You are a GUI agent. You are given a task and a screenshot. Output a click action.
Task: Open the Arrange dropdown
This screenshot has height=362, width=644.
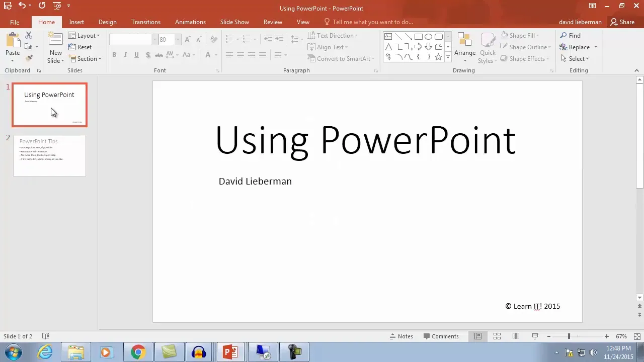pyautogui.click(x=464, y=47)
